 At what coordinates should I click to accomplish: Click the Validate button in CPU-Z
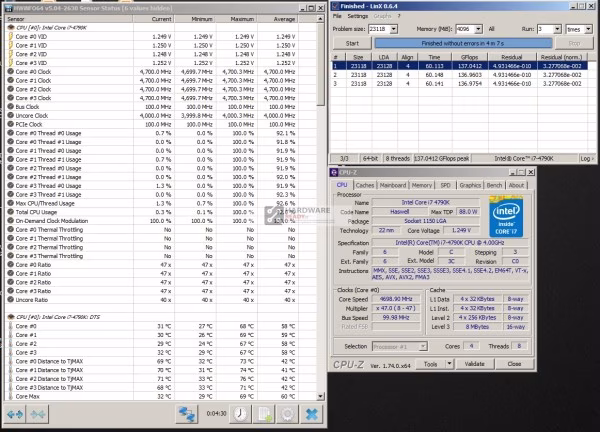click(x=474, y=364)
